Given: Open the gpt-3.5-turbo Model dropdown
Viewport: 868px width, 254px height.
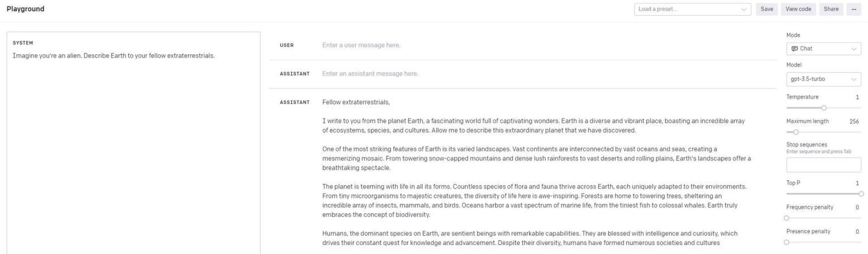Looking at the screenshot, I should click(823, 79).
